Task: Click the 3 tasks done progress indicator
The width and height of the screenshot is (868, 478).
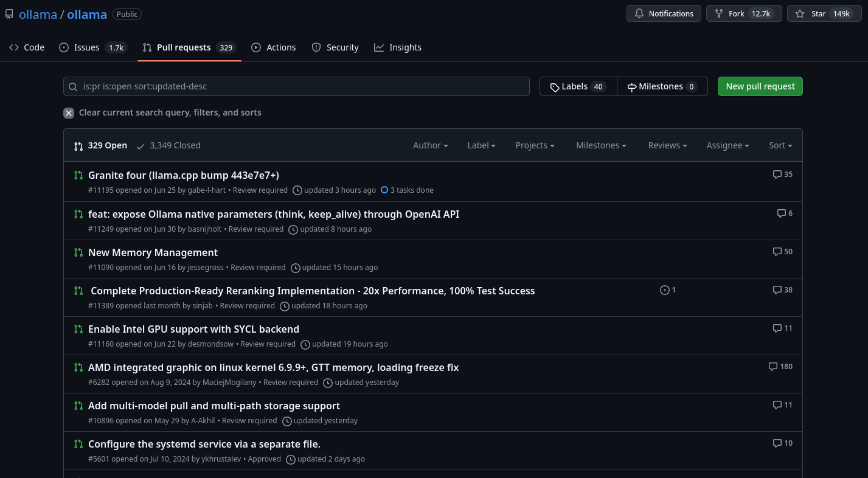Action: (407, 190)
